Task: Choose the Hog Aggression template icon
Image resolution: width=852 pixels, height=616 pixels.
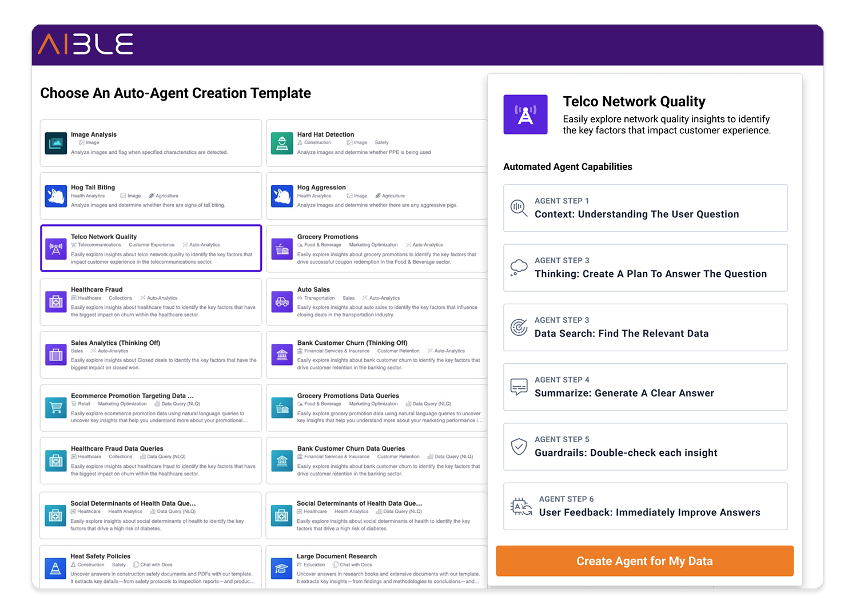Action: [282, 196]
